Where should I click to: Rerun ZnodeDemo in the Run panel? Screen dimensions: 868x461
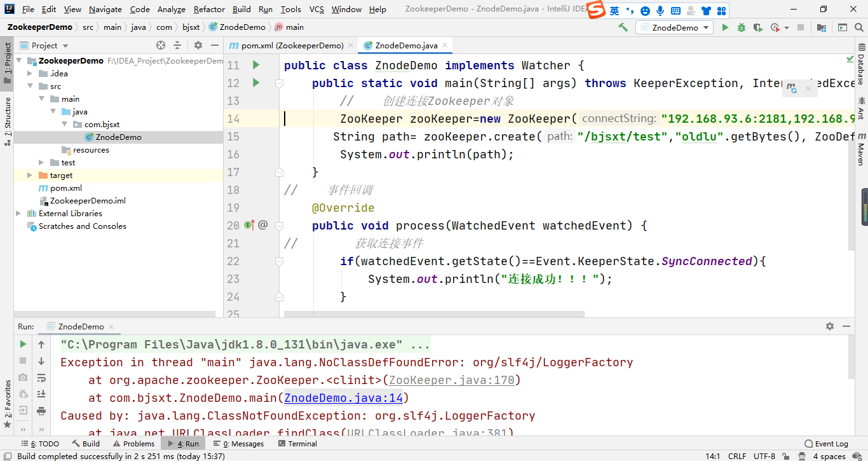click(x=23, y=344)
